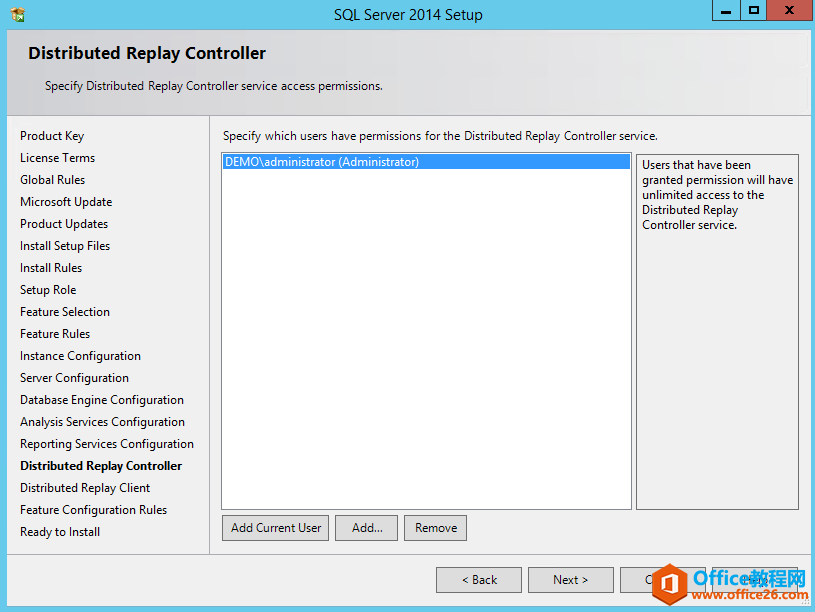Proceed with the Next > button
815x612 pixels.
(x=571, y=580)
